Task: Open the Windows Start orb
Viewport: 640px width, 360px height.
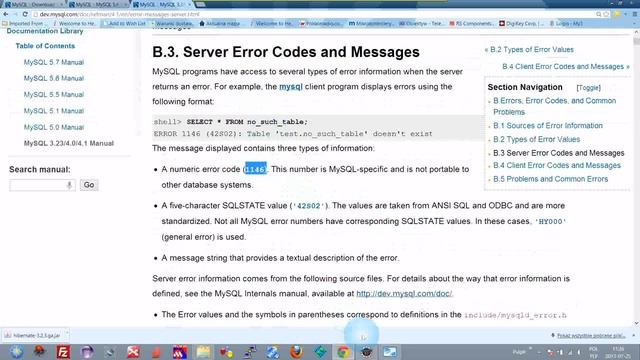Action: coord(16,352)
